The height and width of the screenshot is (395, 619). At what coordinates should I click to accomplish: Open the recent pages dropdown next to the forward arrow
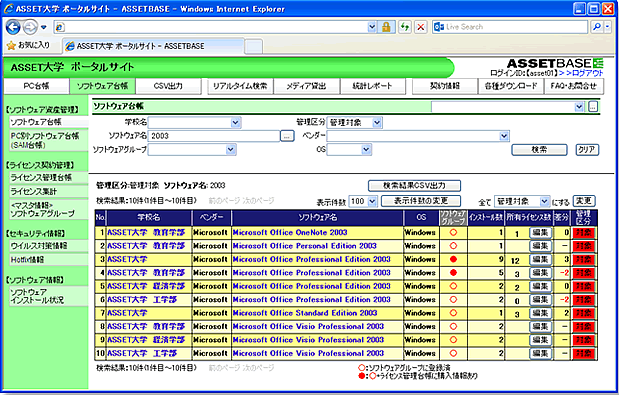[44, 27]
